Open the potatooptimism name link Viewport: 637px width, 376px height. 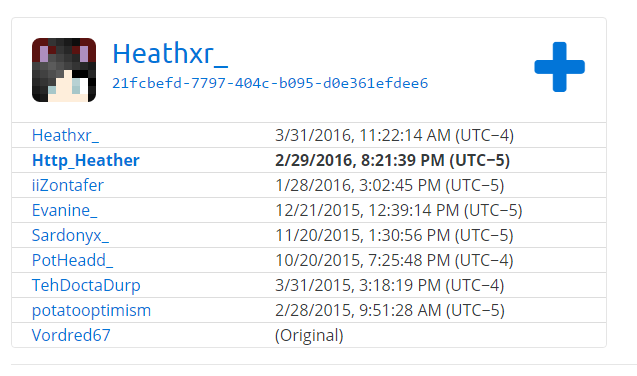click(91, 311)
